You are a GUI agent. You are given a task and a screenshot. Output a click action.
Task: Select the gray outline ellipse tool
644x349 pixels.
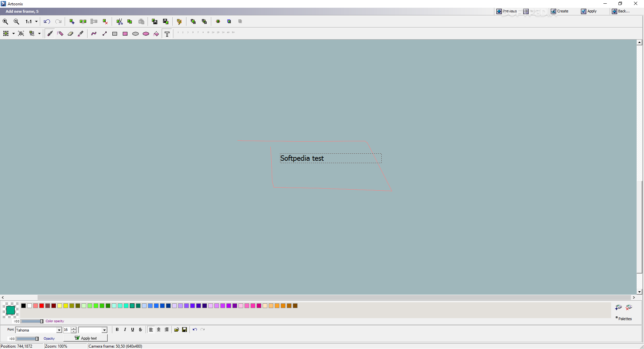click(136, 34)
